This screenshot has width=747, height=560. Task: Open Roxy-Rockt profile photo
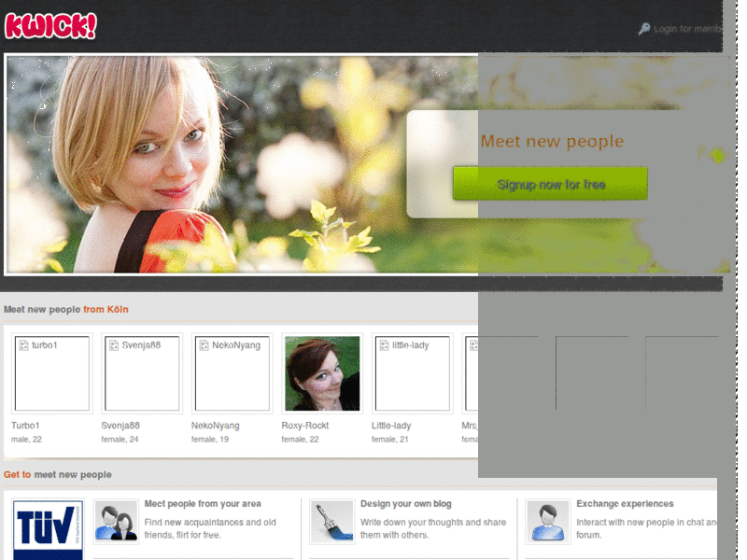pyautogui.click(x=322, y=373)
